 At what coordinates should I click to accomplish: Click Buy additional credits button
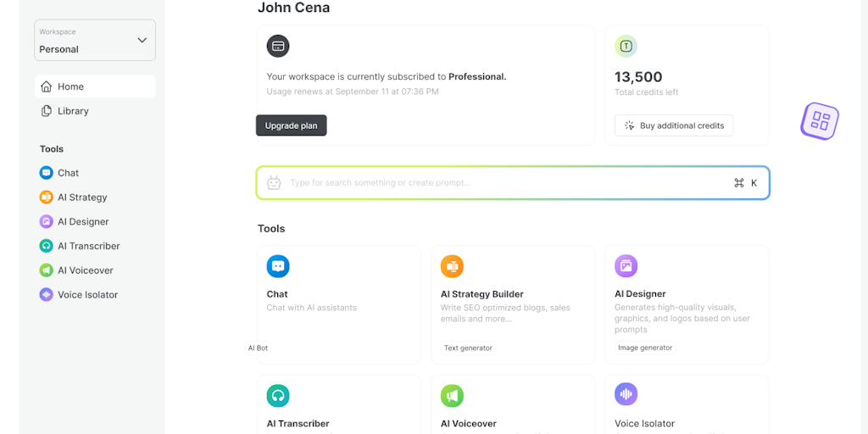(x=674, y=125)
